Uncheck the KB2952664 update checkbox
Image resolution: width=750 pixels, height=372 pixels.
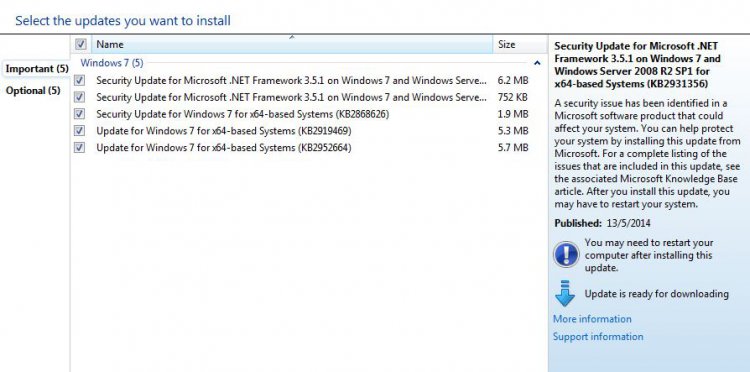click(79, 148)
